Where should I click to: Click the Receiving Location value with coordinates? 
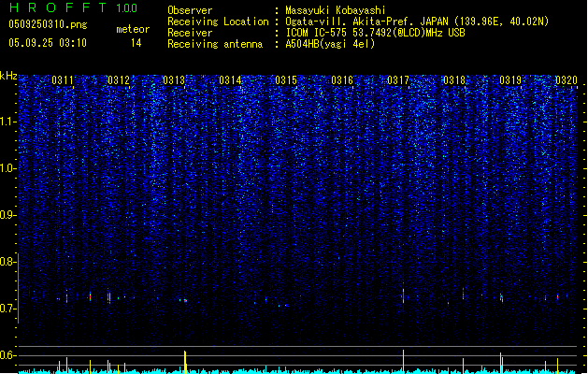pyautogui.click(x=417, y=22)
